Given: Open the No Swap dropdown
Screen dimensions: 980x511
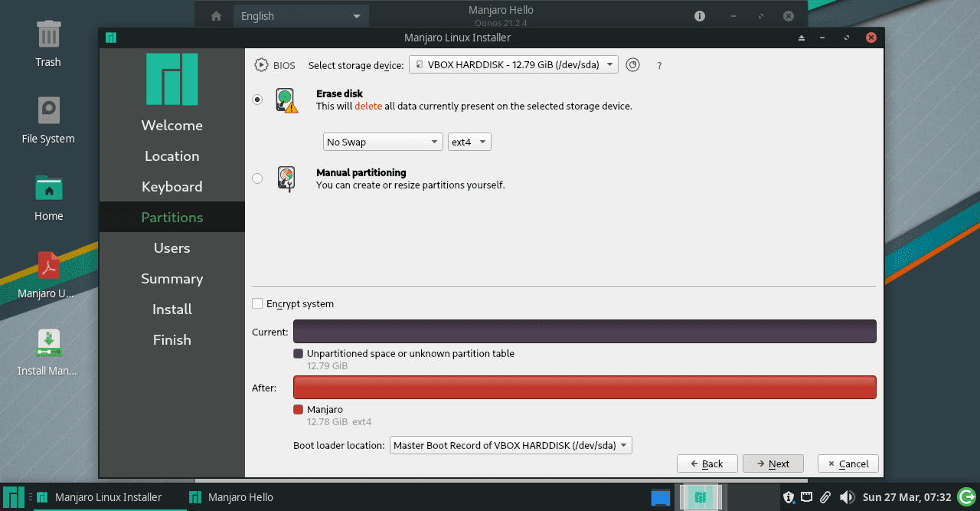Looking at the screenshot, I should (383, 142).
